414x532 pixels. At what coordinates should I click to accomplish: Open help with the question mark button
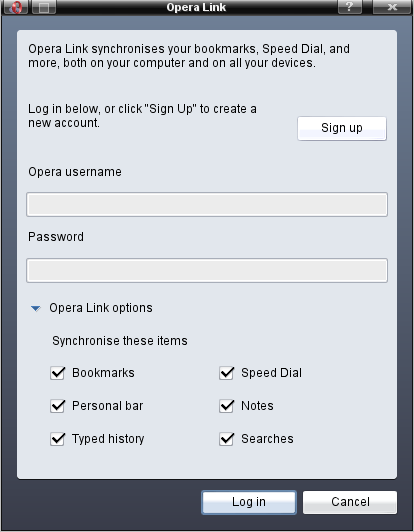point(350,7)
